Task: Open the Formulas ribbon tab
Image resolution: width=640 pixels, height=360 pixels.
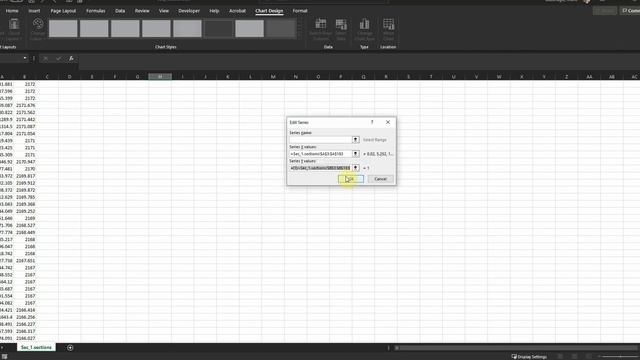Action: (96, 11)
